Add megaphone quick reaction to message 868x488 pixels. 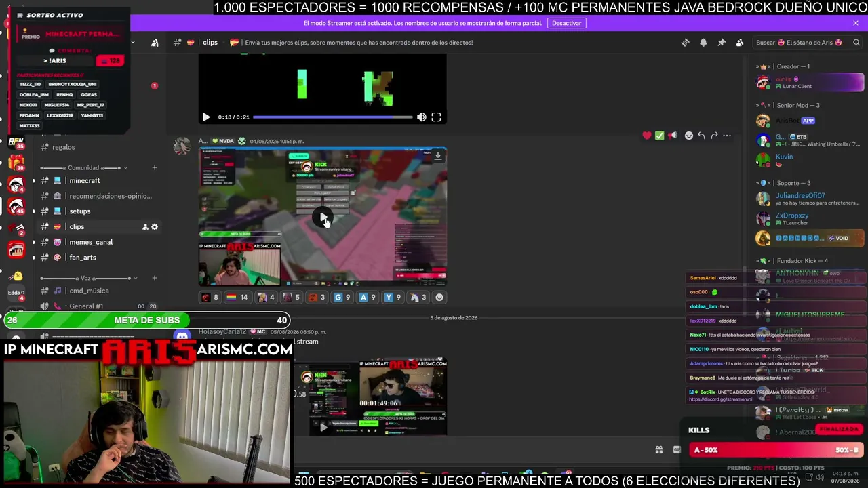[672, 136]
